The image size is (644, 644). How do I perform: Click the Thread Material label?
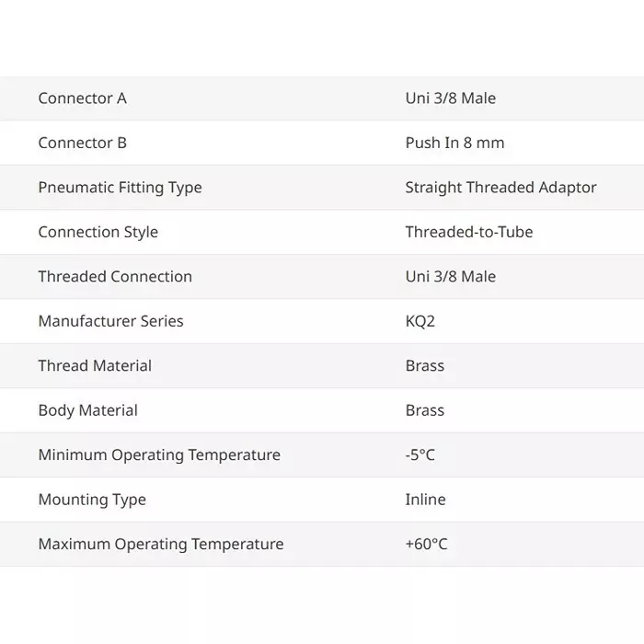point(95,366)
